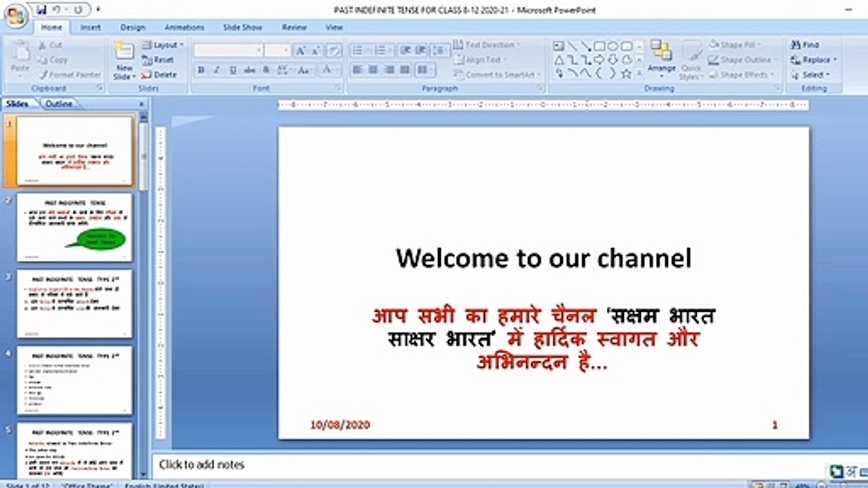Toggle Underline formatting
The width and height of the screenshot is (868, 488).
(x=233, y=70)
